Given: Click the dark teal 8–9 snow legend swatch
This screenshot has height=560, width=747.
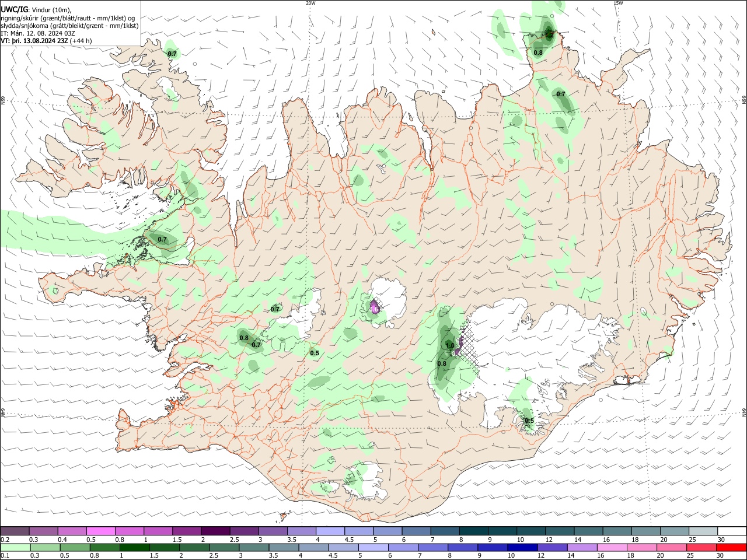Looking at the screenshot, I should (x=473, y=531).
